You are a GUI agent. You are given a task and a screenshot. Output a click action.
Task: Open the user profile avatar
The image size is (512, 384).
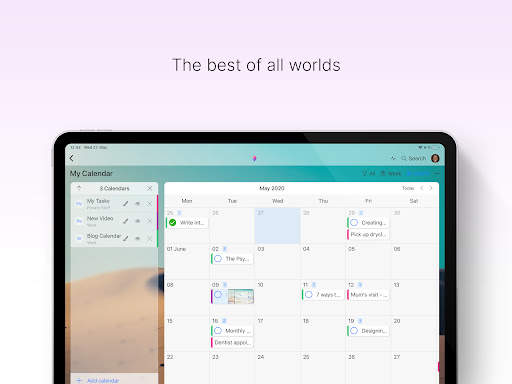click(435, 158)
